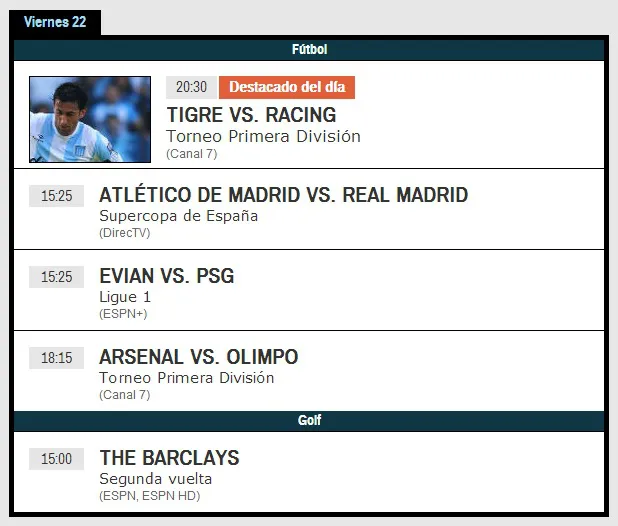Click the Golf section header
The image size is (618, 526).
tap(309, 421)
